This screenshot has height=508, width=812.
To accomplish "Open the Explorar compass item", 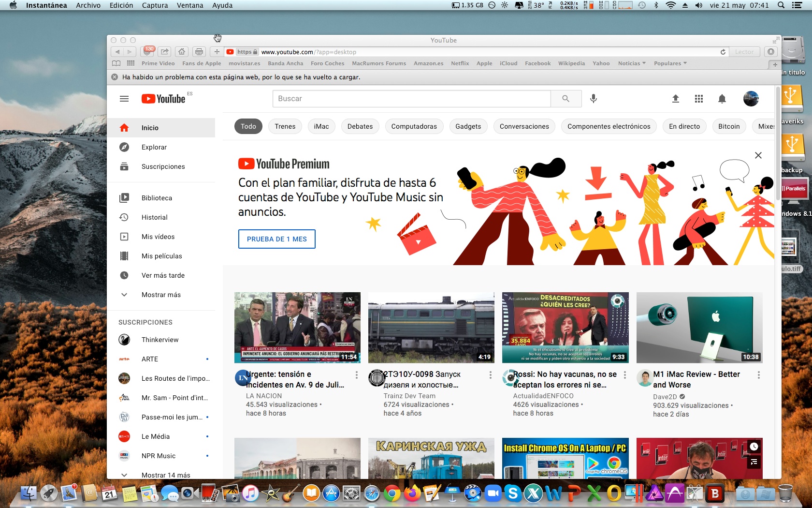I will 161,147.
